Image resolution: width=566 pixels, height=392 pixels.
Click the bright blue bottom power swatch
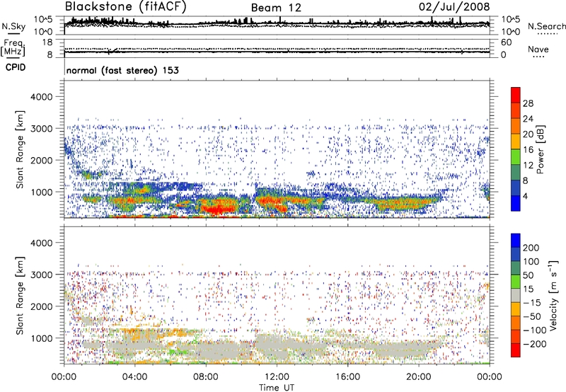(516, 203)
